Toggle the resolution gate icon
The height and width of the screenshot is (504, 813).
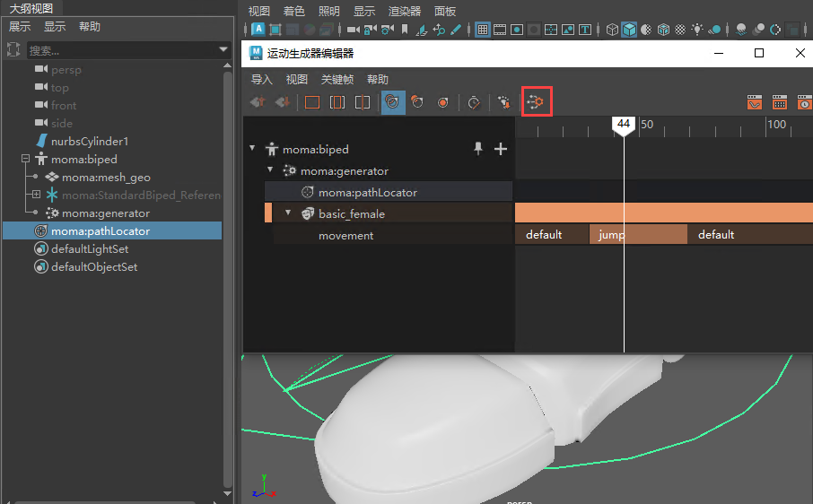pyautogui.click(x=517, y=30)
